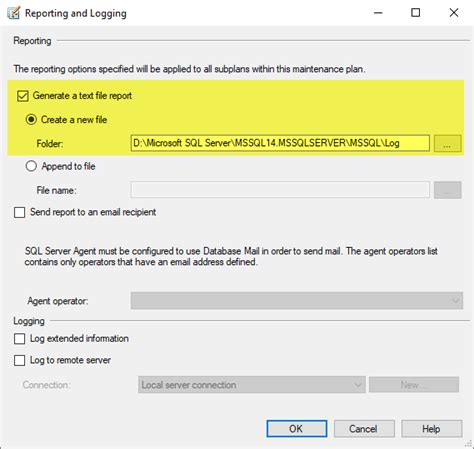Enable Send report to an email recipient
Screen dimensions: 474x449
click(20, 212)
